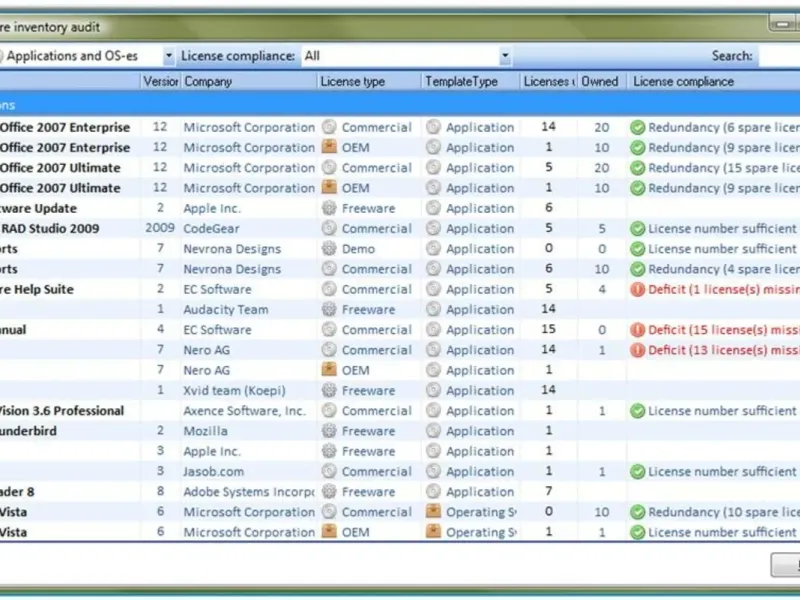Sort by the Company column header
Viewport: 800px width, 600px height.
[249, 82]
